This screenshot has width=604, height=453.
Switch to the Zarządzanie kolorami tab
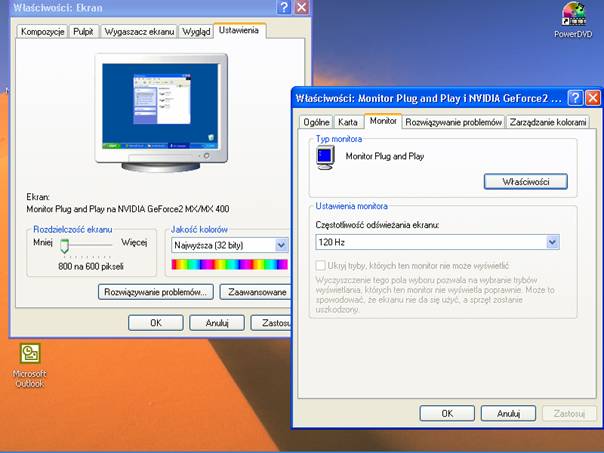click(x=548, y=122)
